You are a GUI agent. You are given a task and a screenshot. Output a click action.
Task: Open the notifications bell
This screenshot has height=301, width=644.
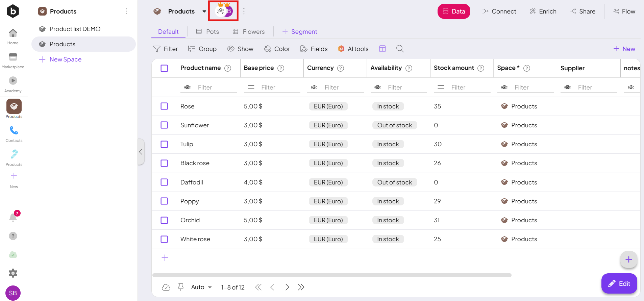click(x=13, y=217)
